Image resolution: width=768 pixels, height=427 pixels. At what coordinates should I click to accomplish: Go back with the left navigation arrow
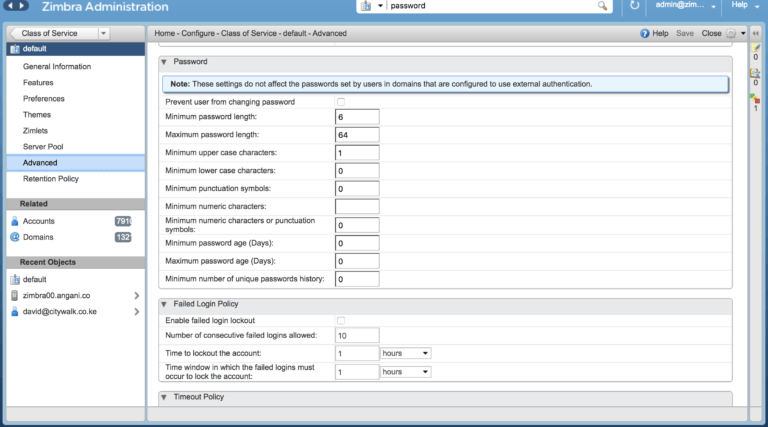pos(10,5)
